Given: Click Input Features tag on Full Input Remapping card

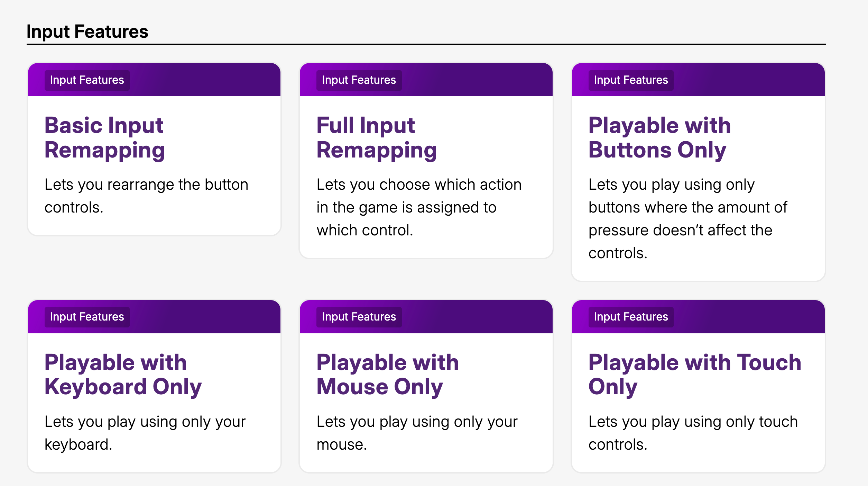Looking at the screenshot, I should (x=359, y=80).
